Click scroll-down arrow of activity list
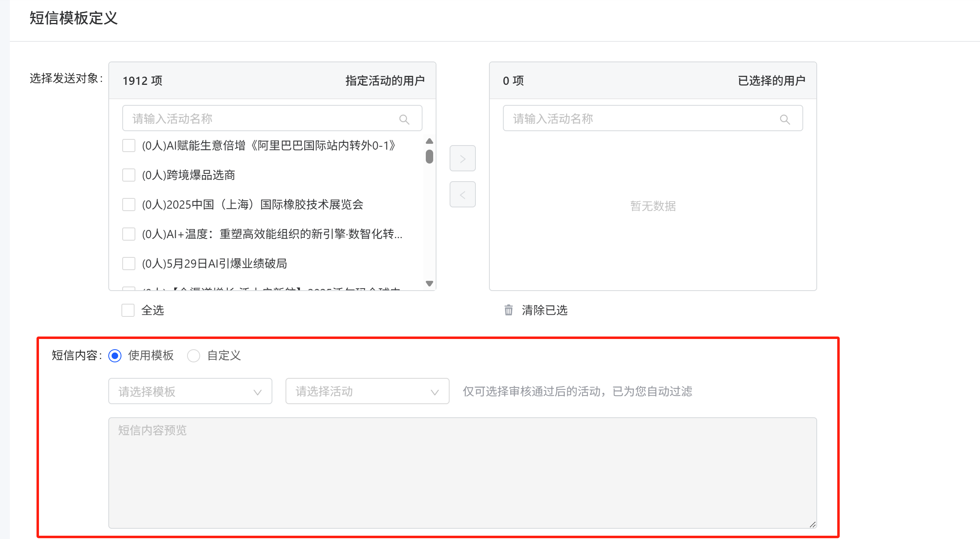The image size is (980, 539). tap(429, 283)
